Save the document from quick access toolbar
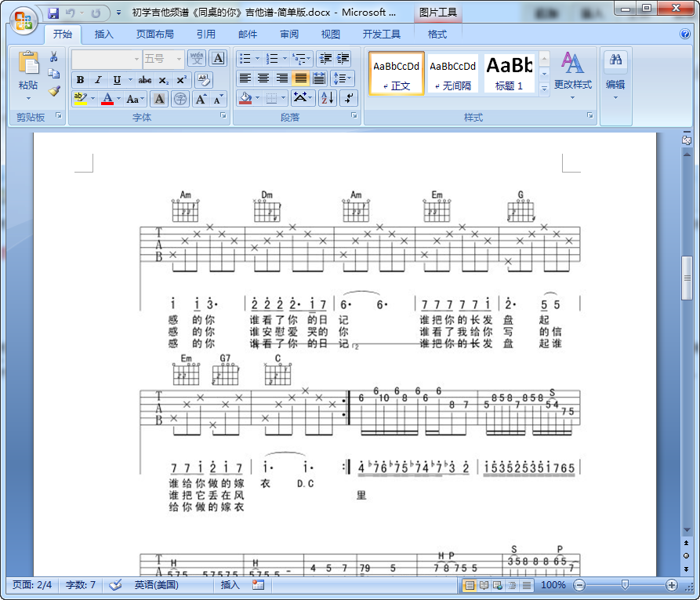This screenshot has width=700, height=600. pos(53,13)
